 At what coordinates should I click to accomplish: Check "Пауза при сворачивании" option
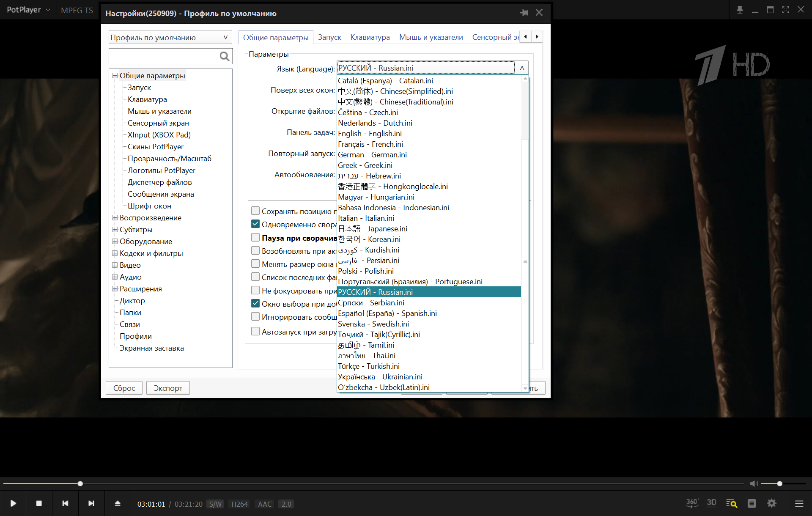(255, 237)
